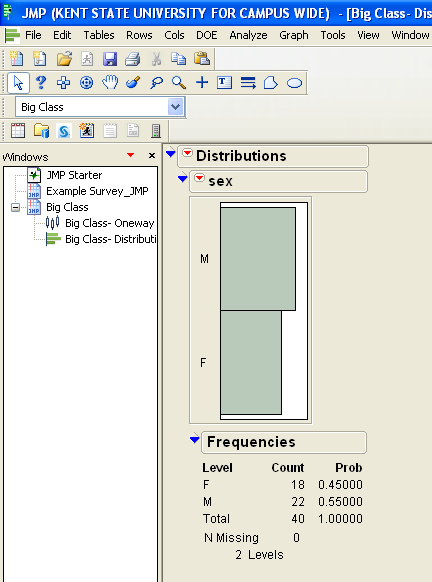Select the Lasso tool
This screenshot has width=432, height=582.
point(156,82)
